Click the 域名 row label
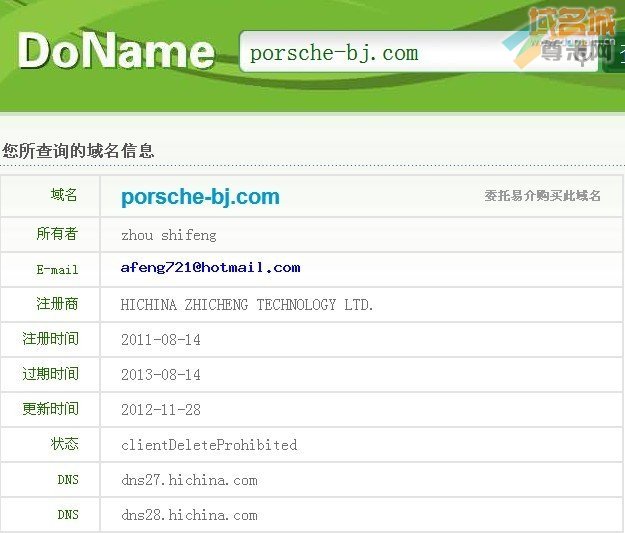This screenshot has height=533, width=625. [x=64, y=195]
